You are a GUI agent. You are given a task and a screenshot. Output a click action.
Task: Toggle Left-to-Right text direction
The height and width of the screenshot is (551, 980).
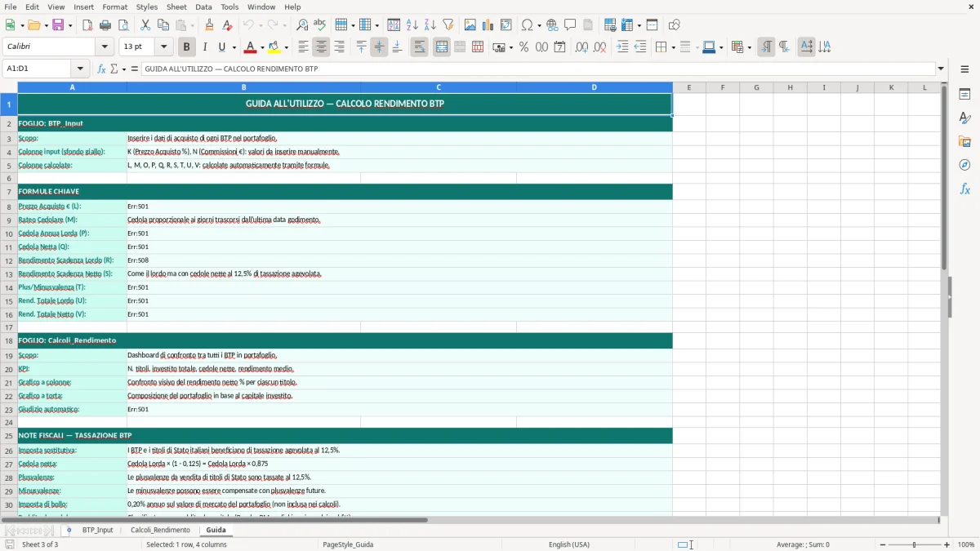point(766,47)
